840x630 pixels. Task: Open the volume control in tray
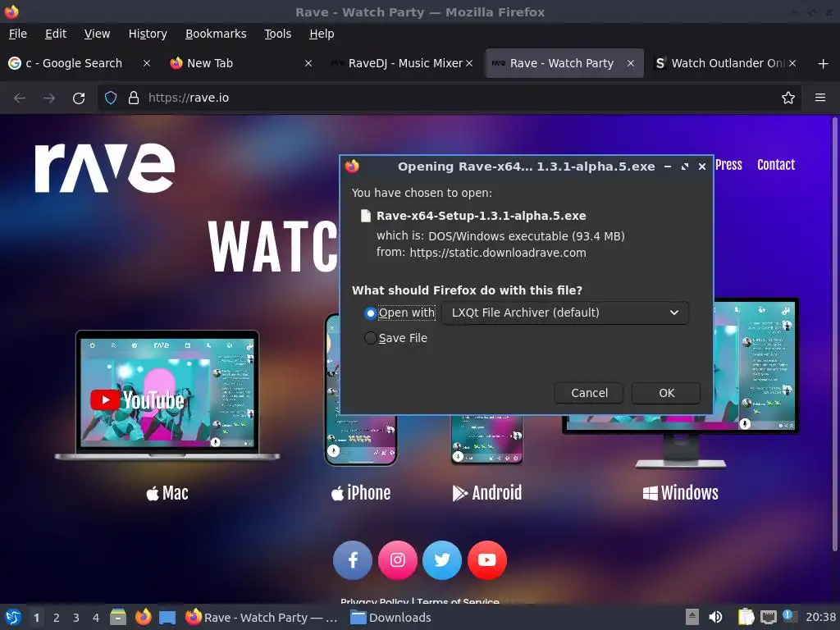pyautogui.click(x=715, y=618)
